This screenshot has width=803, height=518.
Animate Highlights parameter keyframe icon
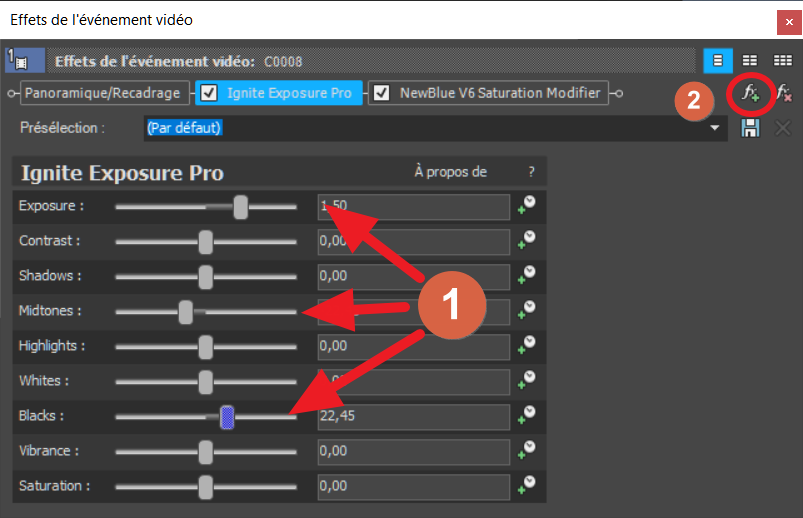click(526, 345)
